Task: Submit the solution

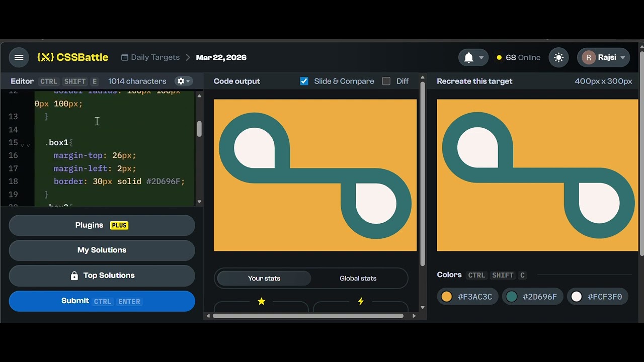Action: [102, 301]
